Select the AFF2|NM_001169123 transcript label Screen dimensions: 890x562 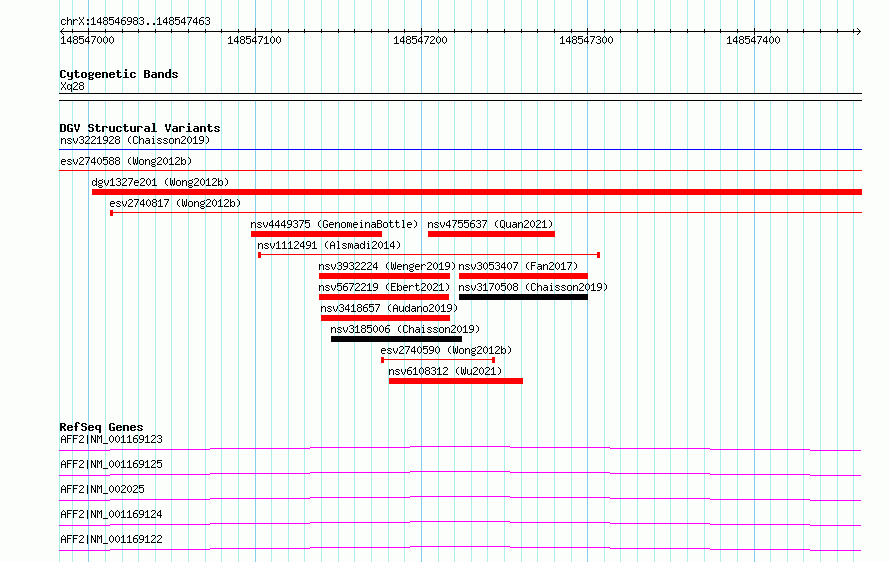tap(111, 439)
